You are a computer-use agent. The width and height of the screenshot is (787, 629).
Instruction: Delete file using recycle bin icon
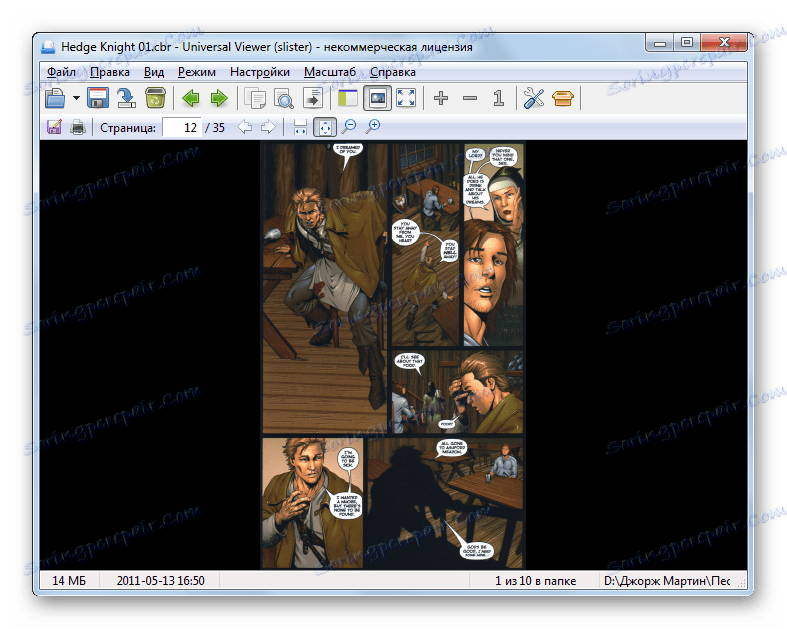(155, 98)
